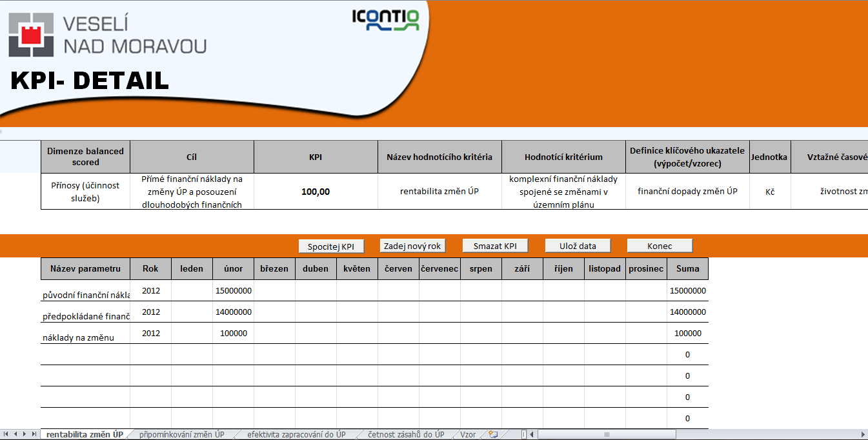
Task: Insert a new worksheet via tab icon
Action: pyautogui.click(x=494, y=434)
